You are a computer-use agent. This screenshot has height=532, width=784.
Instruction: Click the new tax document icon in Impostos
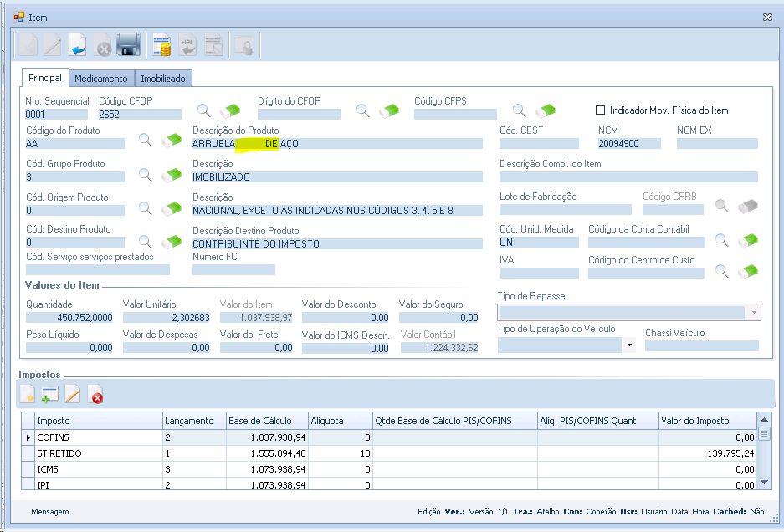(28, 395)
